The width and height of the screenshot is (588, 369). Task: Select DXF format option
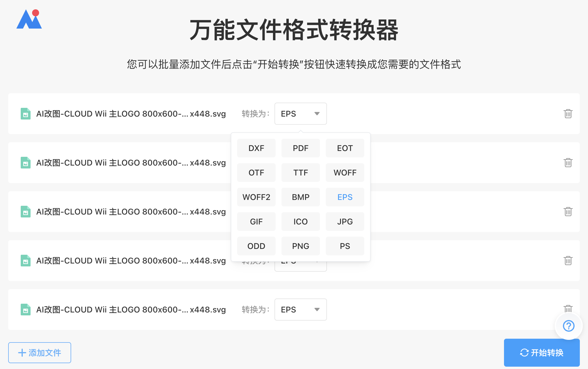[256, 148]
